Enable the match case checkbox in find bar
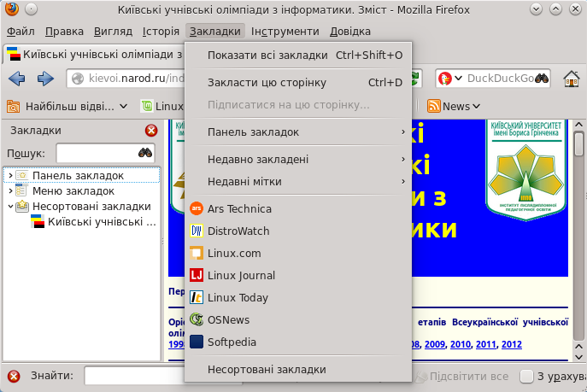Viewport: 587px width, 392px height. [x=528, y=377]
